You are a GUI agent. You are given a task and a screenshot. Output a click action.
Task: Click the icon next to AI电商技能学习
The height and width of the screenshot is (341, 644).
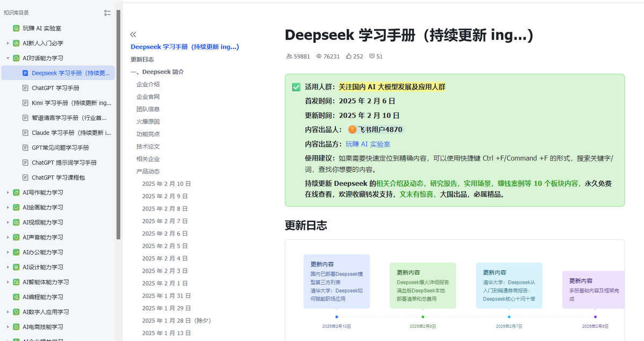coord(16,327)
